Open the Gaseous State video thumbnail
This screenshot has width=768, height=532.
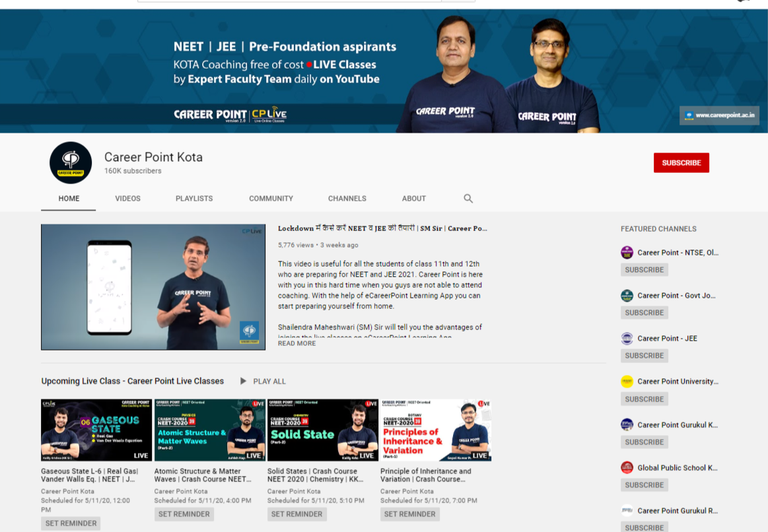(96, 430)
